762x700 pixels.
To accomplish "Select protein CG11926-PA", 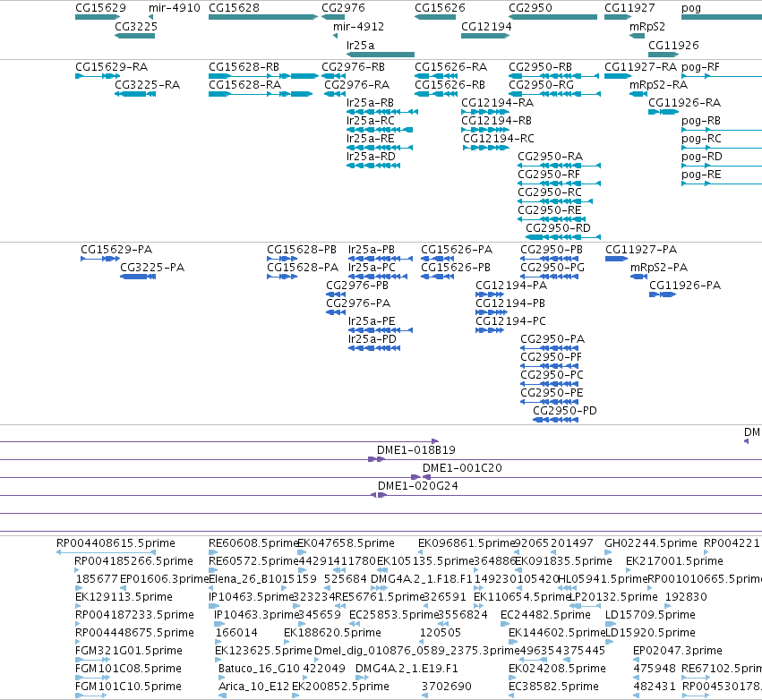I will (x=685, y=286).
